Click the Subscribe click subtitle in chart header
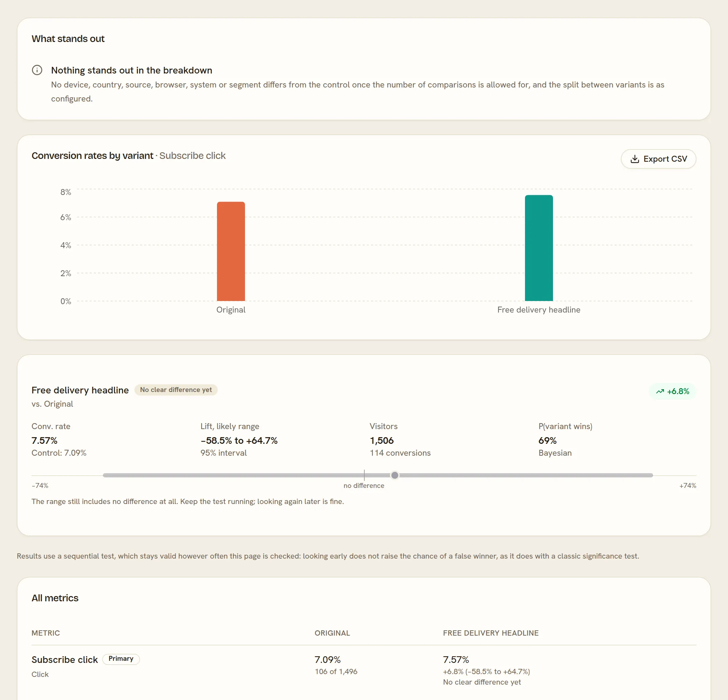The width and height of the screenshot is (728, 700). coord(192,156)
